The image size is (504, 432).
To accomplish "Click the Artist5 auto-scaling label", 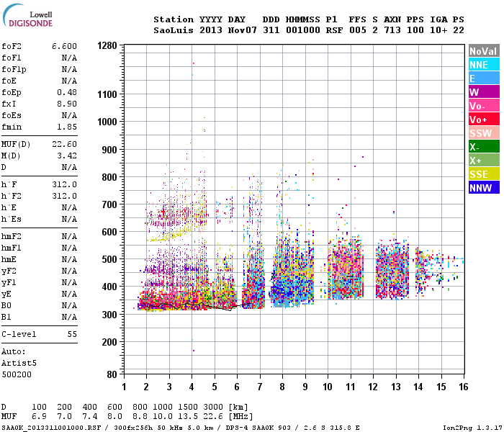I will pyautogui.click(x=19, y=363).
